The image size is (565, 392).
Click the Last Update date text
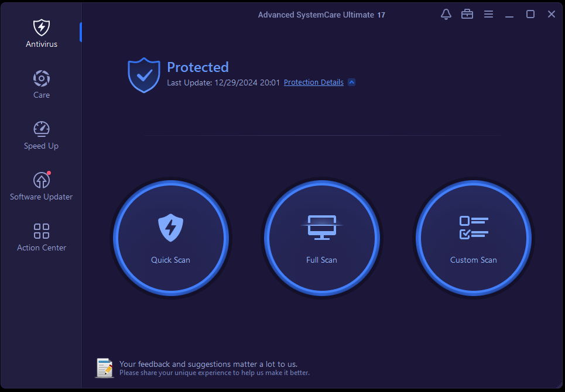224,82
